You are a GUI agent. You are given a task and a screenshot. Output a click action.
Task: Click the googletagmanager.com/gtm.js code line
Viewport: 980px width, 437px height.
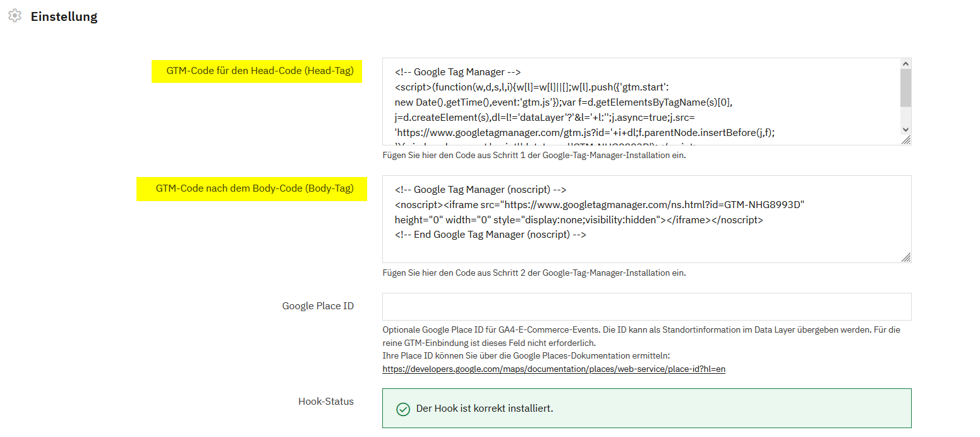pyautogui.click(x=585, y=133)
